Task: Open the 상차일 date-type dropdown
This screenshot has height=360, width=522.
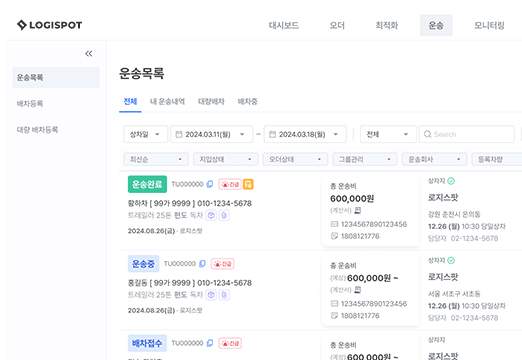Action: click(x=145, y=134)
